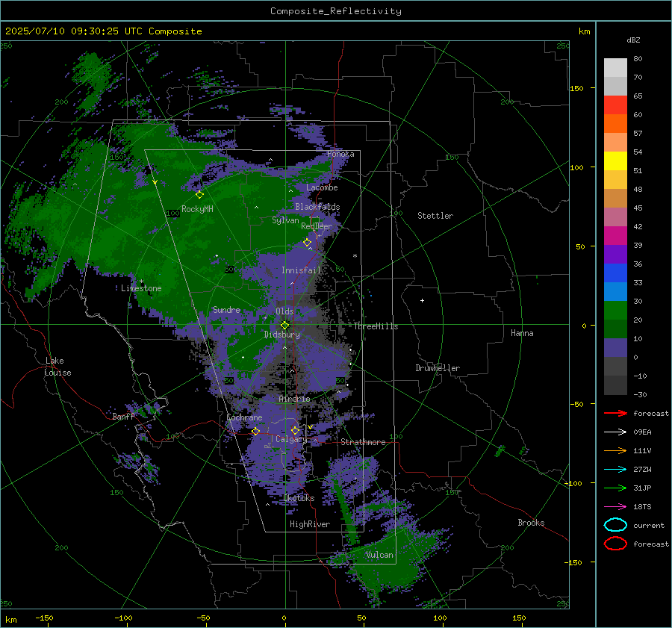Click the Banff label
The image size is (672, 628).
tap(123, 416)
